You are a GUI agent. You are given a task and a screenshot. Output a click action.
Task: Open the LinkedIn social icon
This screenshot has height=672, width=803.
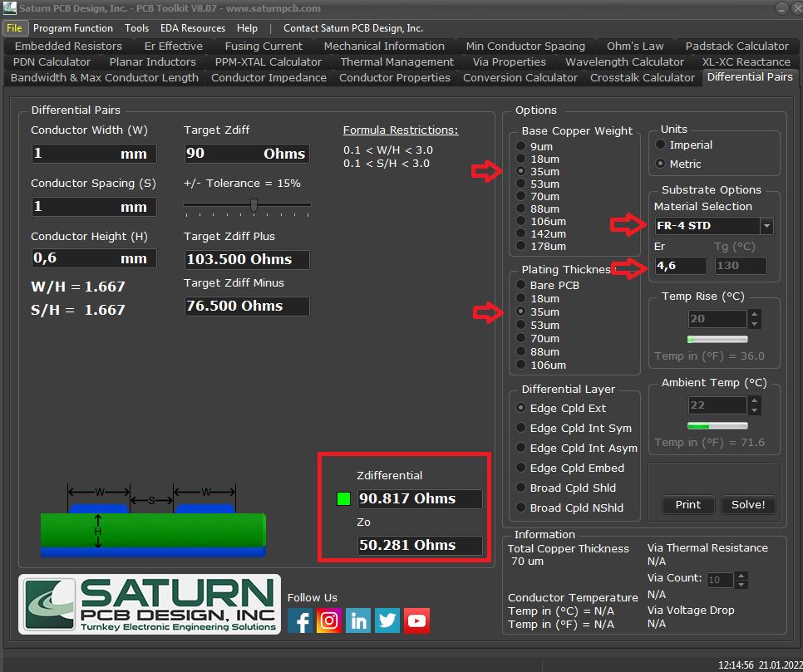click(358, 620)
